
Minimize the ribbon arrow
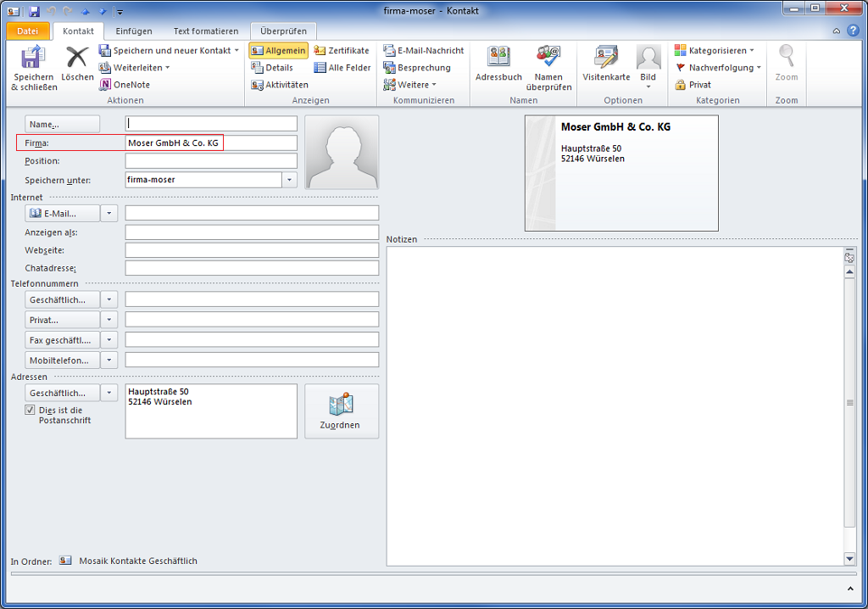pyautogui.click(x=837, y=31)
